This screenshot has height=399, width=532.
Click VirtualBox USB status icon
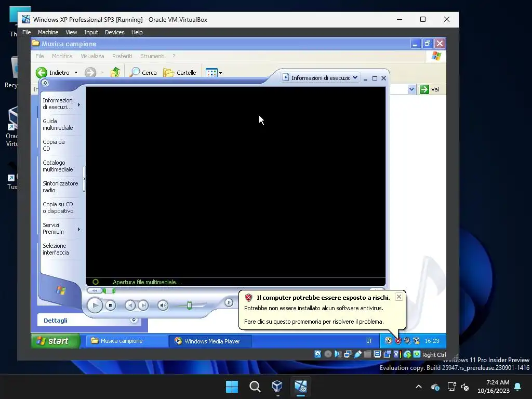(x=357, y=354)
